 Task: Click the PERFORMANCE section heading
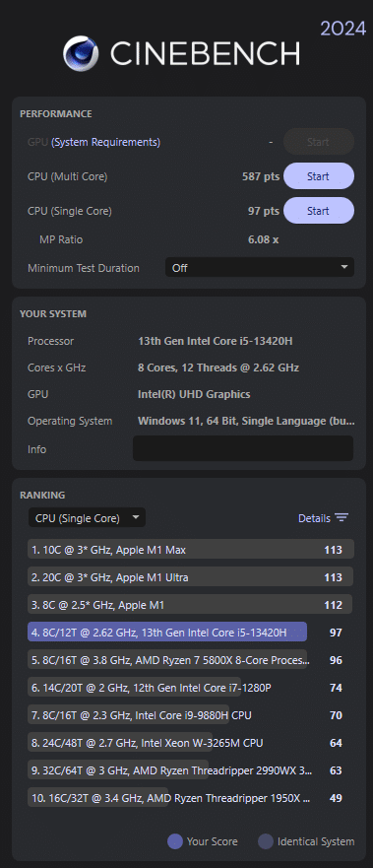[56, 114]
